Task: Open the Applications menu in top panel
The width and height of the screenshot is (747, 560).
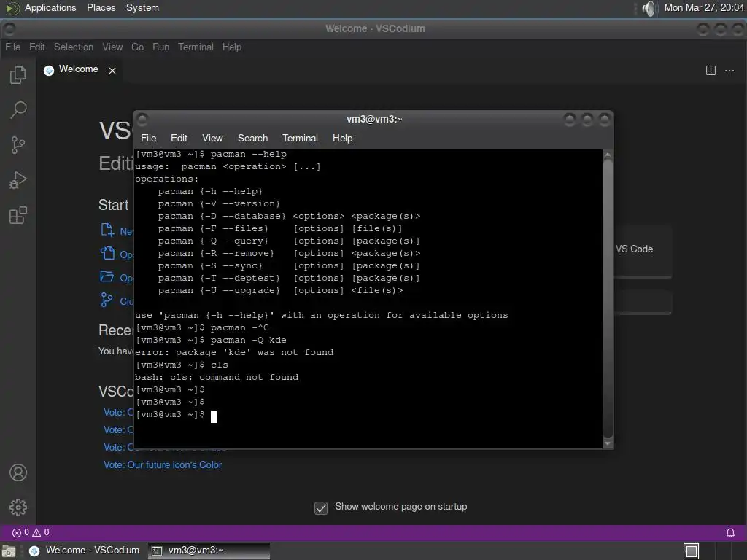Action: 50,8
